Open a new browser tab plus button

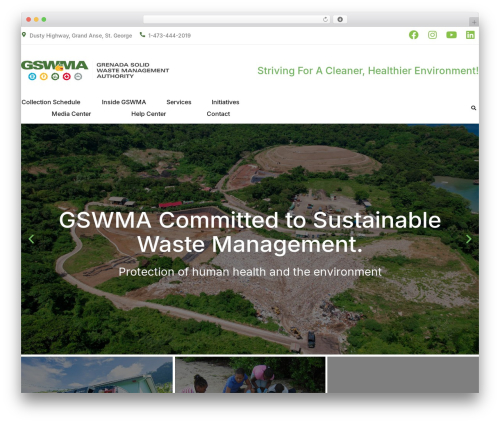coord(474,22)
